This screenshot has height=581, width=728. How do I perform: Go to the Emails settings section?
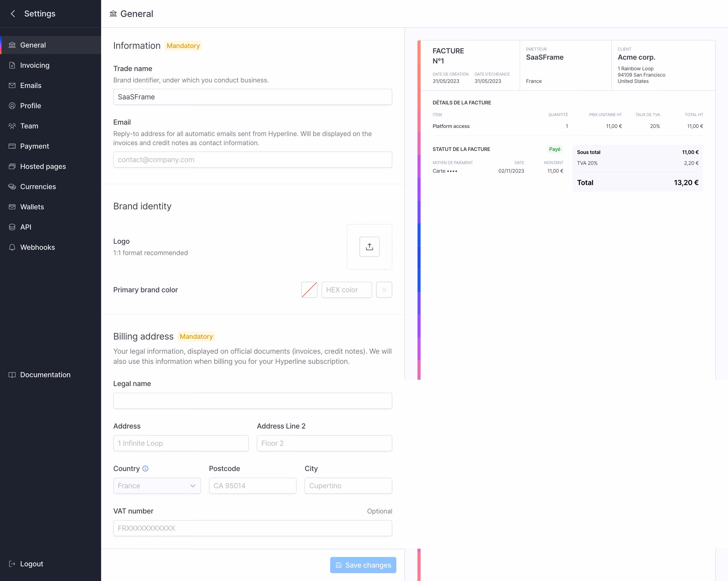[x=51, y=85]
